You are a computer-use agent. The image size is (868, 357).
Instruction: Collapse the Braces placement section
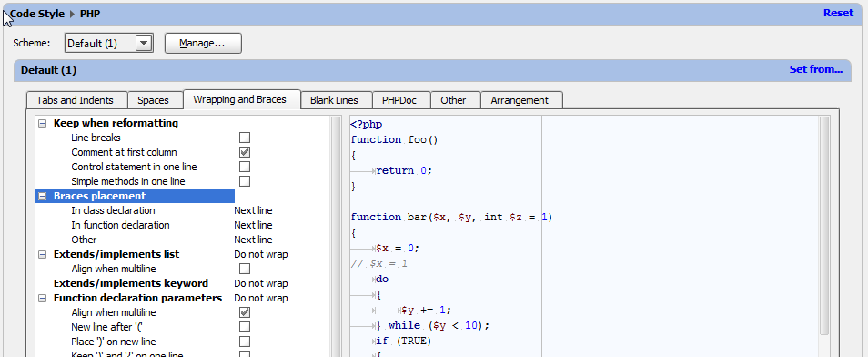click(42, 196)
